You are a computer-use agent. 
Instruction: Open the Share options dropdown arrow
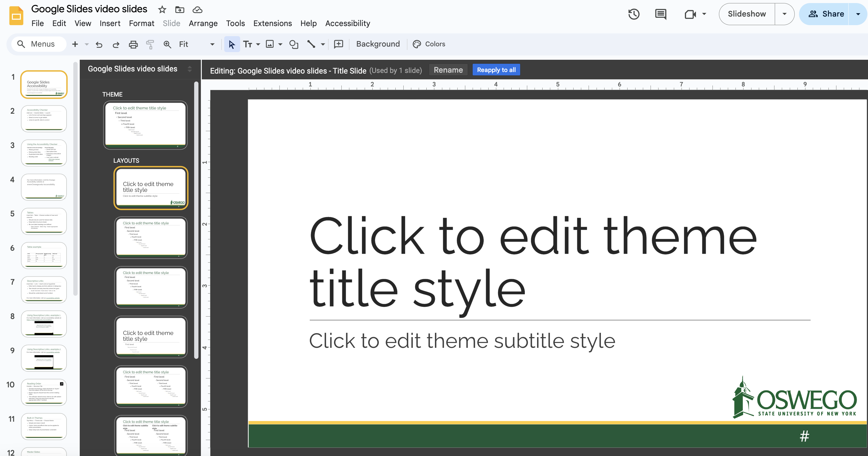[x=858, y=14]
